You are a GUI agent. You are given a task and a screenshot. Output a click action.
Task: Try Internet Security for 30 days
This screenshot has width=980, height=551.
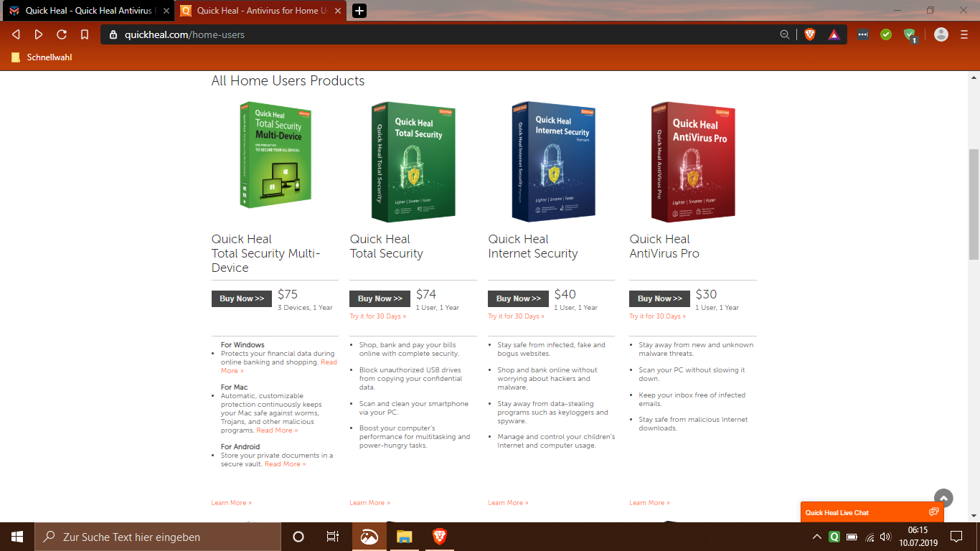517,316
